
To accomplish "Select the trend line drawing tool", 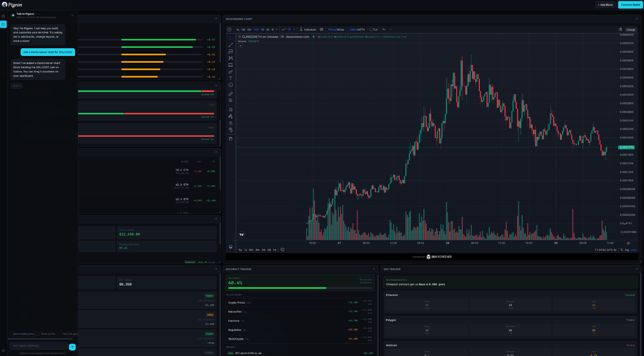I will point(231,45).
